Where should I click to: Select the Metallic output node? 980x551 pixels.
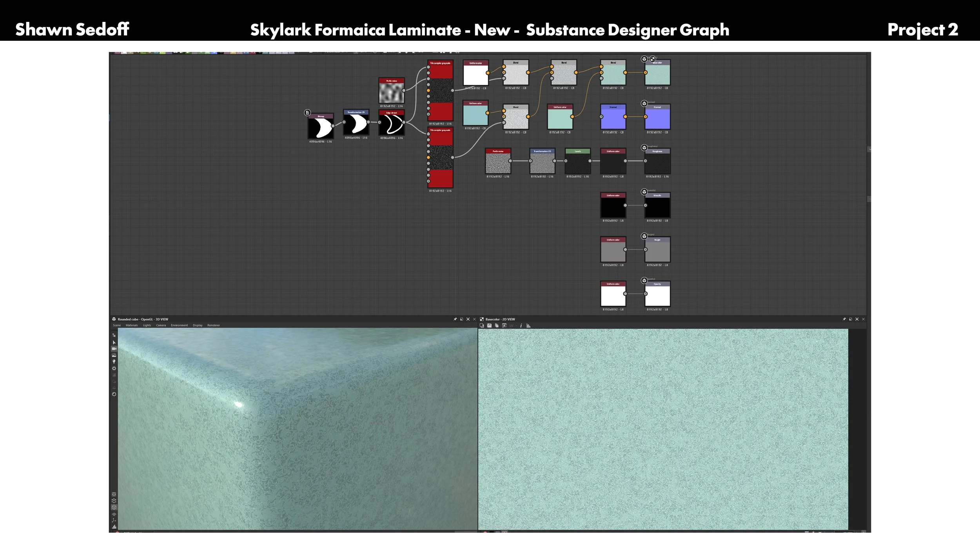pos(657,205)
